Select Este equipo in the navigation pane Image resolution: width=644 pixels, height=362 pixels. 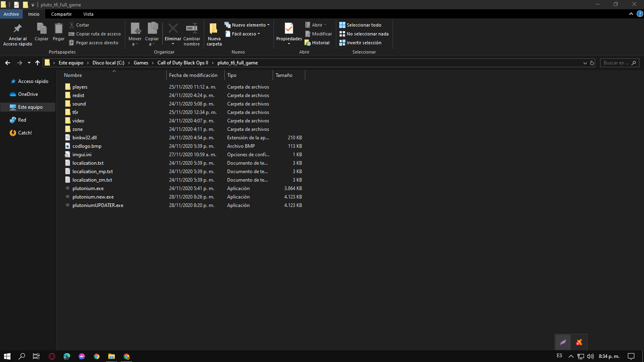(28, 107)
